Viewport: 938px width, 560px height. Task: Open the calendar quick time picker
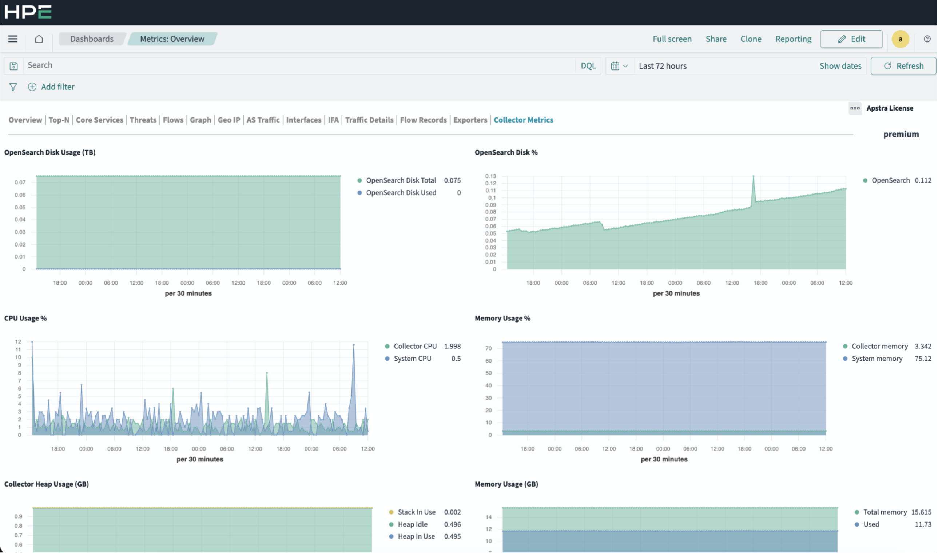coord(619,66)
